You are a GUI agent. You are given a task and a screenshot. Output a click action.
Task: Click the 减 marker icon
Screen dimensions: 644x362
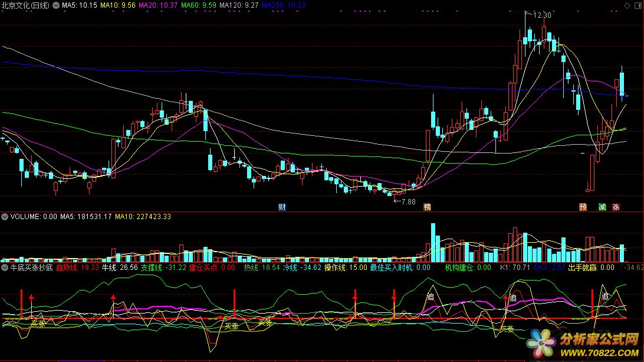click(x=602, y=207)
